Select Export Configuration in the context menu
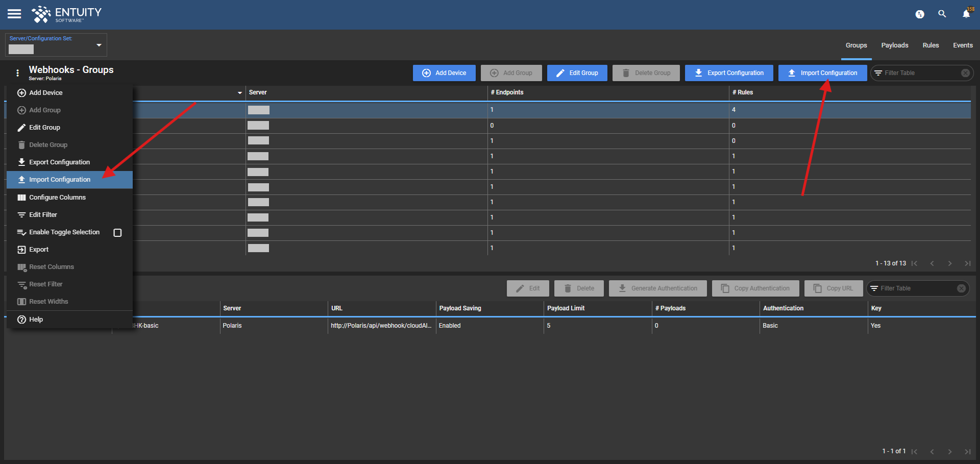Image resolution: width=980 pixels, height=464 pixels. 69,162
